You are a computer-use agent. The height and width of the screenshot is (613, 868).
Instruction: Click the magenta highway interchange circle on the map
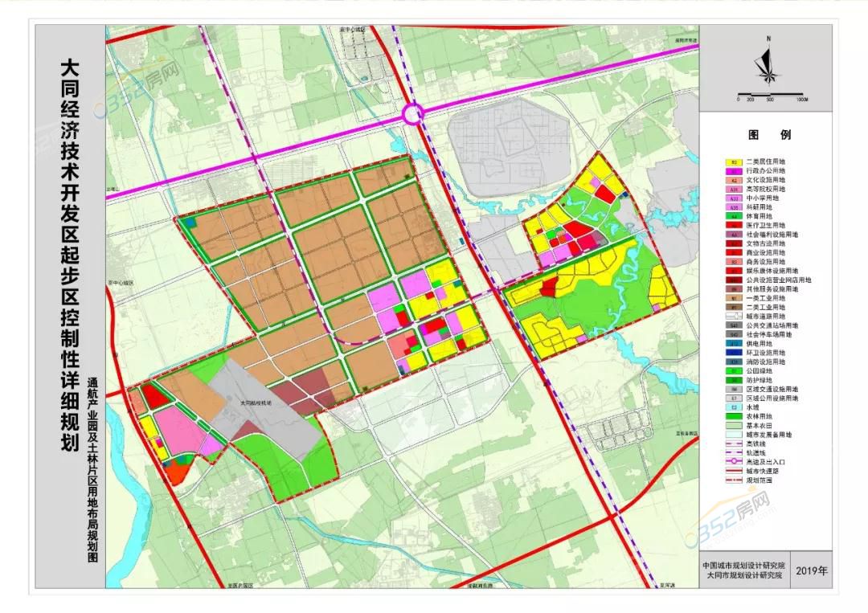tap(414, 115)
